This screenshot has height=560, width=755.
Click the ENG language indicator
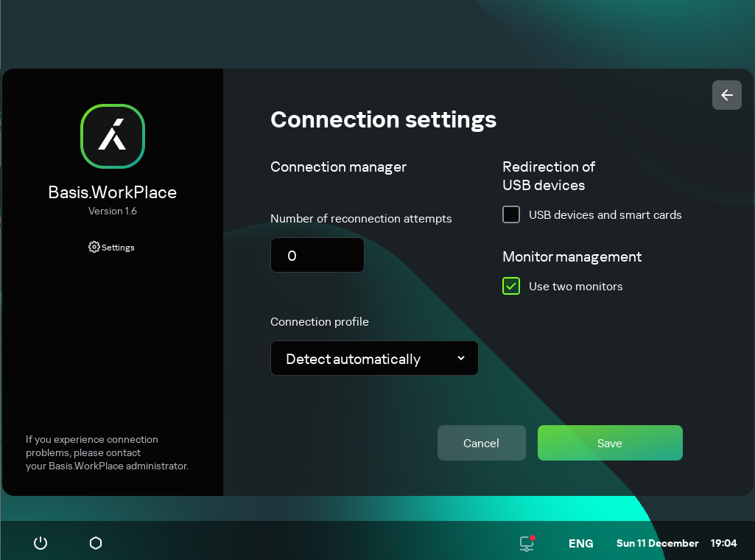(580, 543)
